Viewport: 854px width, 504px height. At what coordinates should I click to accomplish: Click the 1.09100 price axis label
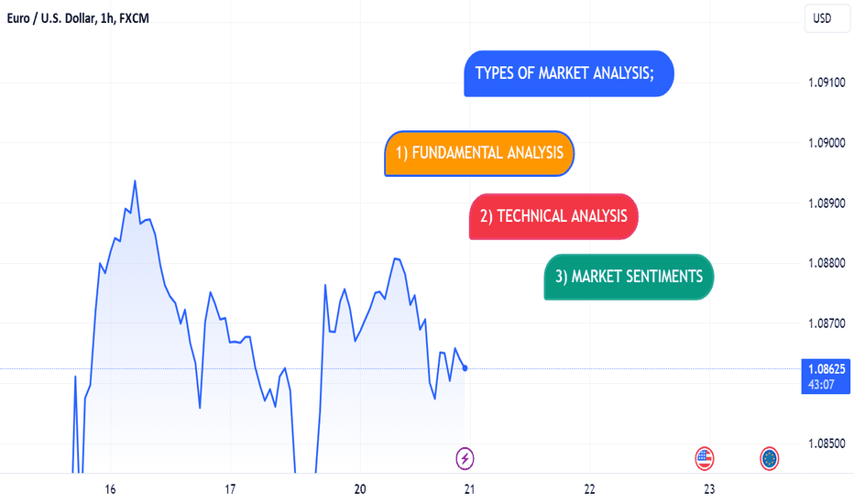pos(827,82)
